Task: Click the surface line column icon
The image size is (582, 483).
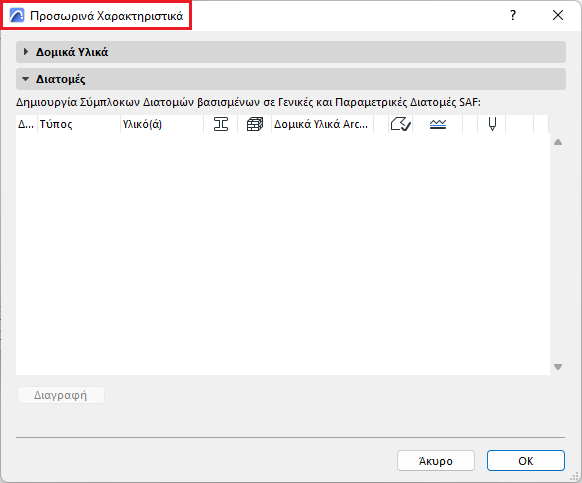Action: pos(438,124)
